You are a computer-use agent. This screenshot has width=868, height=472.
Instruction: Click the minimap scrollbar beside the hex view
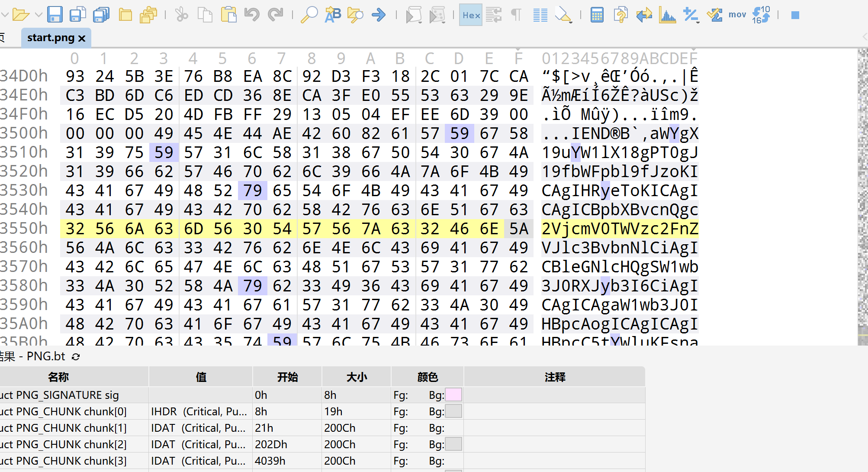click(x=862, y=197)
